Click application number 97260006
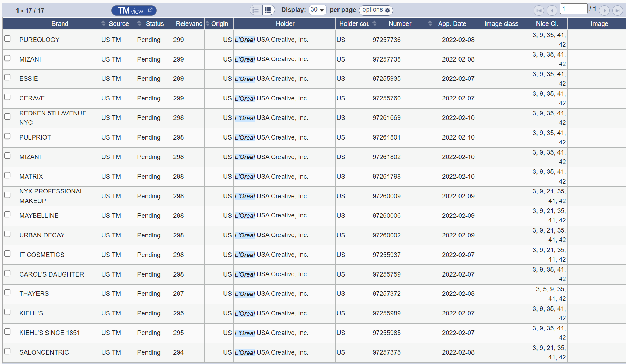 pyautogui.click(x=386, y=216)
